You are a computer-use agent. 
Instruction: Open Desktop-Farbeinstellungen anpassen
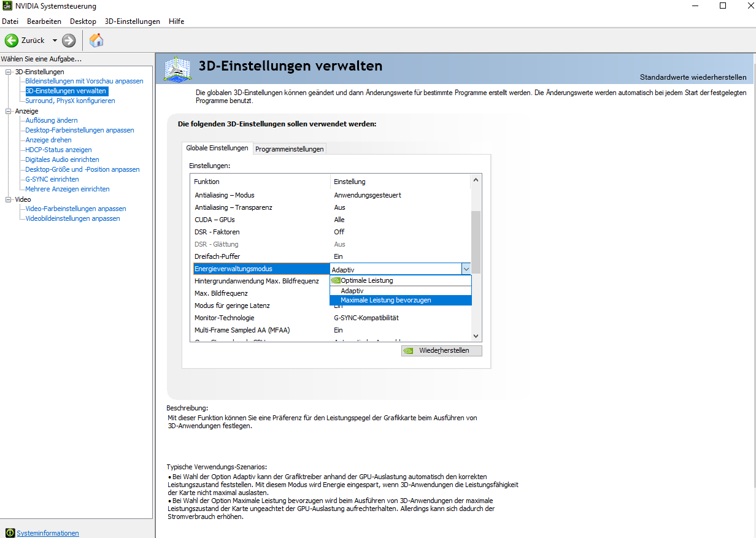coord(80,130)
